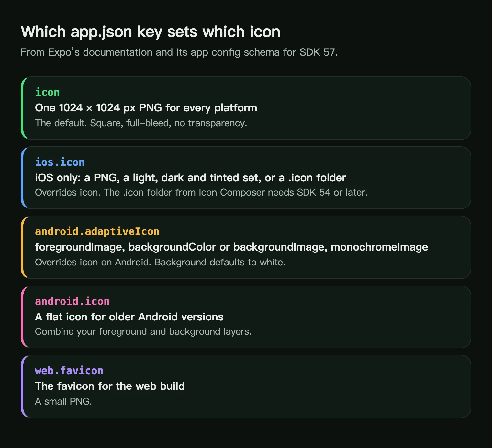Click the "A small PNG." description
The height and width of the screenshot is (448, 492).
point(63,401)
